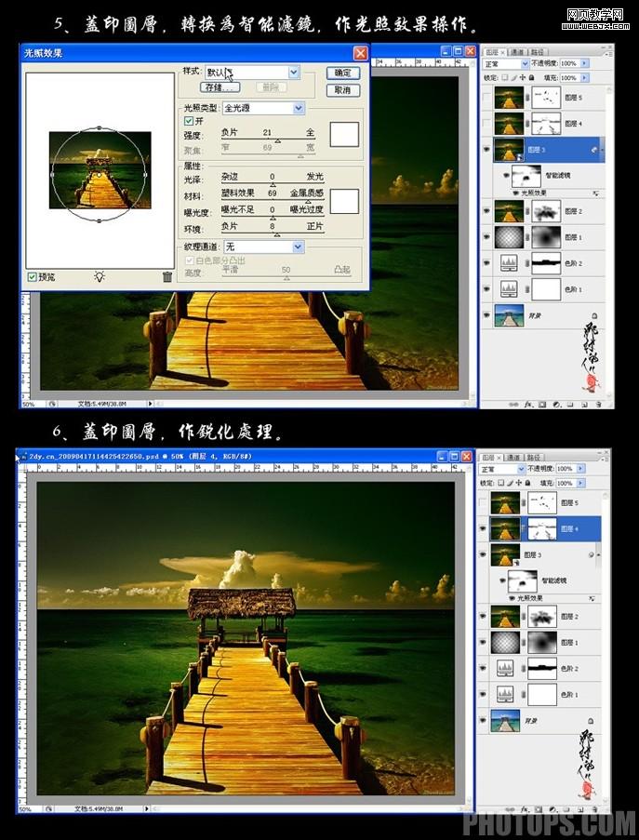Open blend mode 正常 dropdown in step 6 panel
This screenshot has width=639, height=840.
pyautogui.click(x=521, y=469)
